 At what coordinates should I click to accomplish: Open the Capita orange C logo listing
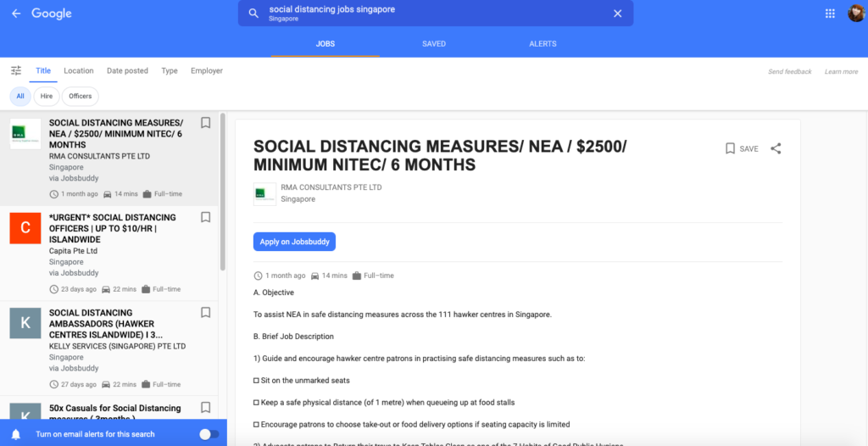[x=25, y=228]
